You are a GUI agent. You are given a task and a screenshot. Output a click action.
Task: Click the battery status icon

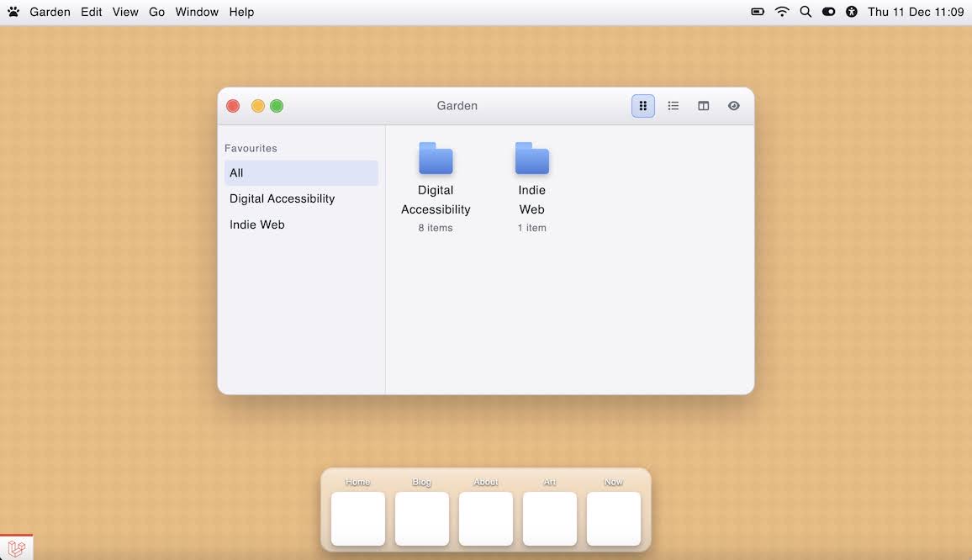coord(758,12)
